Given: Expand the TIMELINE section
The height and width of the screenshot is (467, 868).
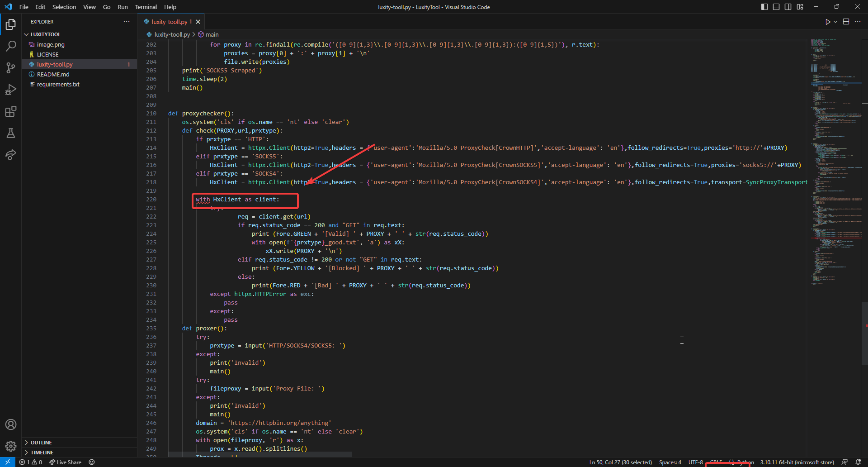Looking at the screenshot, I should coord(42,453).
